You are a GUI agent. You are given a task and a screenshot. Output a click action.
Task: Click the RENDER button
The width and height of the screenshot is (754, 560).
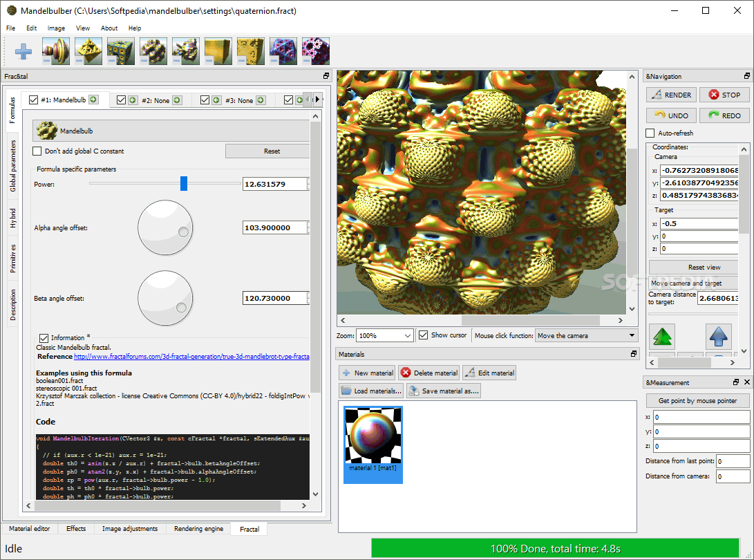(671, 95)
